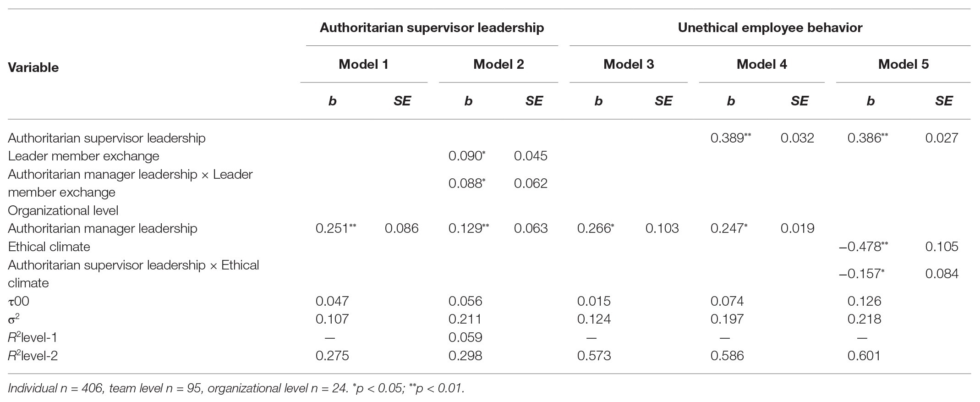Image resolution: width=980 pixels, height=402 pixels.
Task: Click the Model 4 column header
Action: tap(761, 64)
